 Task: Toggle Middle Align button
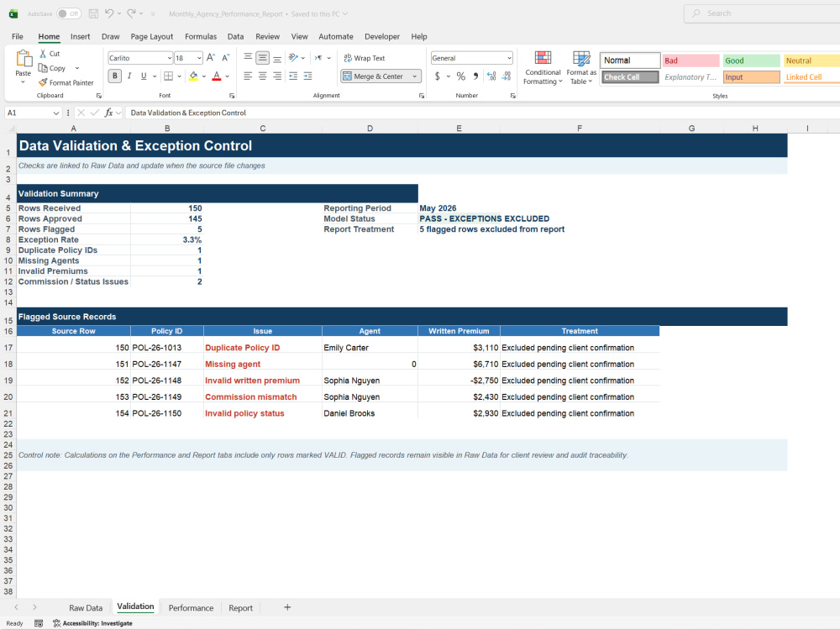click(x=262, y=58)
